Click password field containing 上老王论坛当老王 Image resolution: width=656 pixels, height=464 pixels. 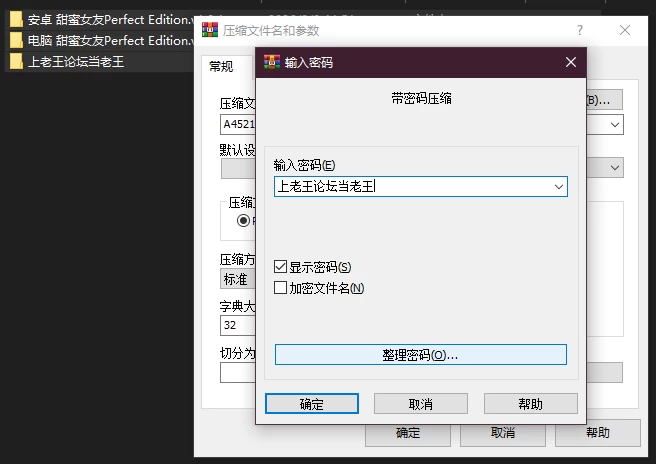[x=421, y=187]
